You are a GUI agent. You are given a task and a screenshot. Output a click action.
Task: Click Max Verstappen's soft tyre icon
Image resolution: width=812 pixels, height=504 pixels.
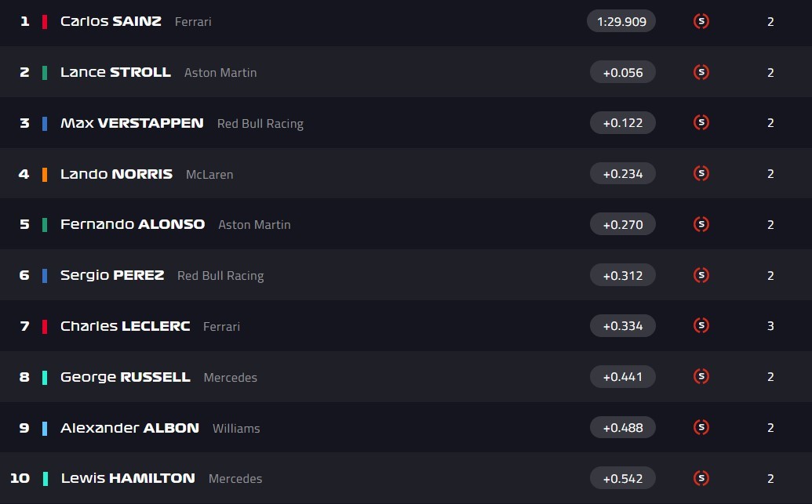[x=701, y=122]
